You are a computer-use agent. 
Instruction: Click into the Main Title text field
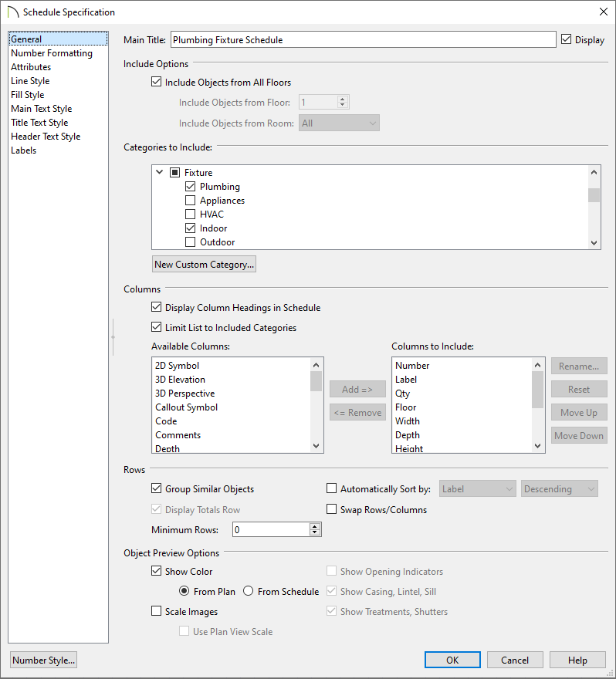tap(363, 40)
